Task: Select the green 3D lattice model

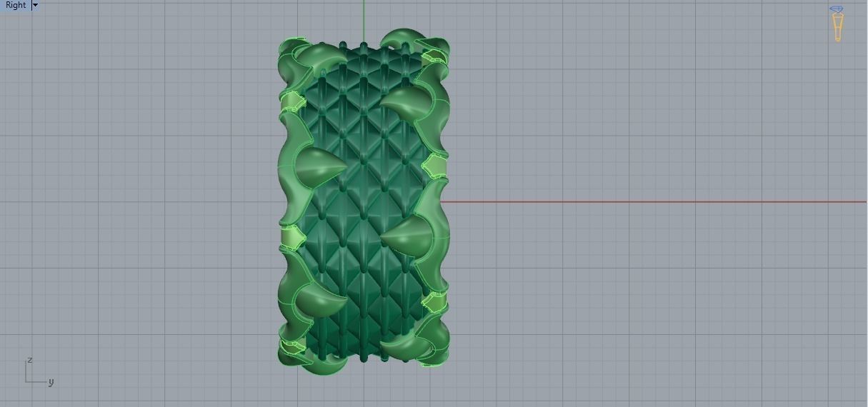Action: pos(364,201)
